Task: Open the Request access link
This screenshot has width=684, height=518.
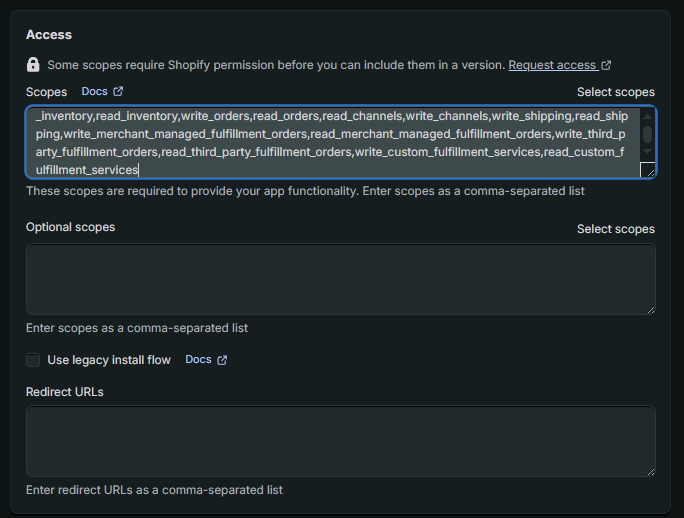Action: click(552, 65)
